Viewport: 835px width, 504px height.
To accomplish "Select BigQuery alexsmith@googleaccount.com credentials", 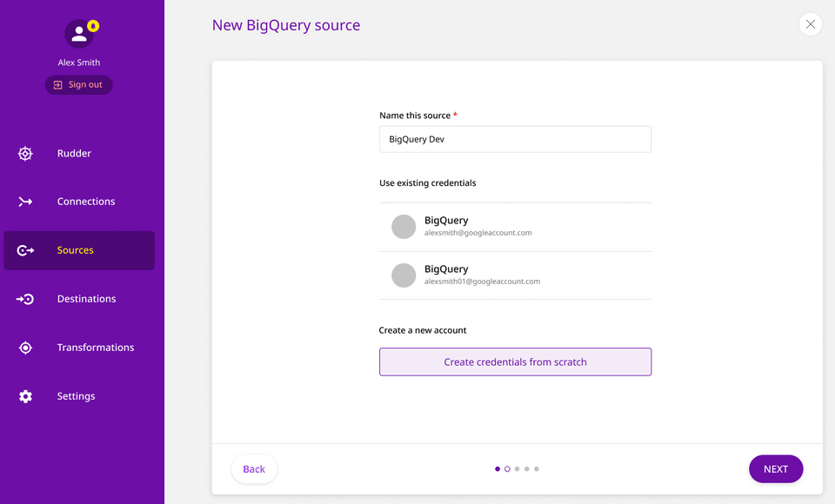I will tap(515, 227).
